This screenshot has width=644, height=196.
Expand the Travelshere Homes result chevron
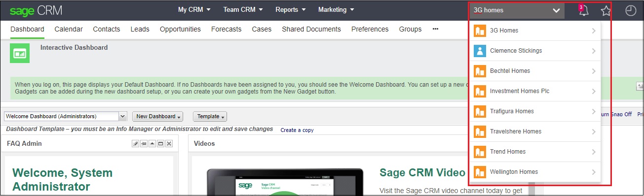593,131
